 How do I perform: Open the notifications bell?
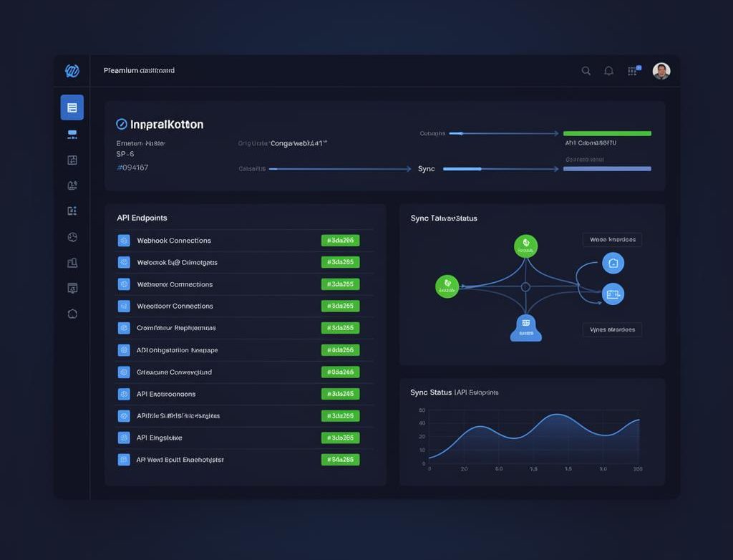click(608, 71)
